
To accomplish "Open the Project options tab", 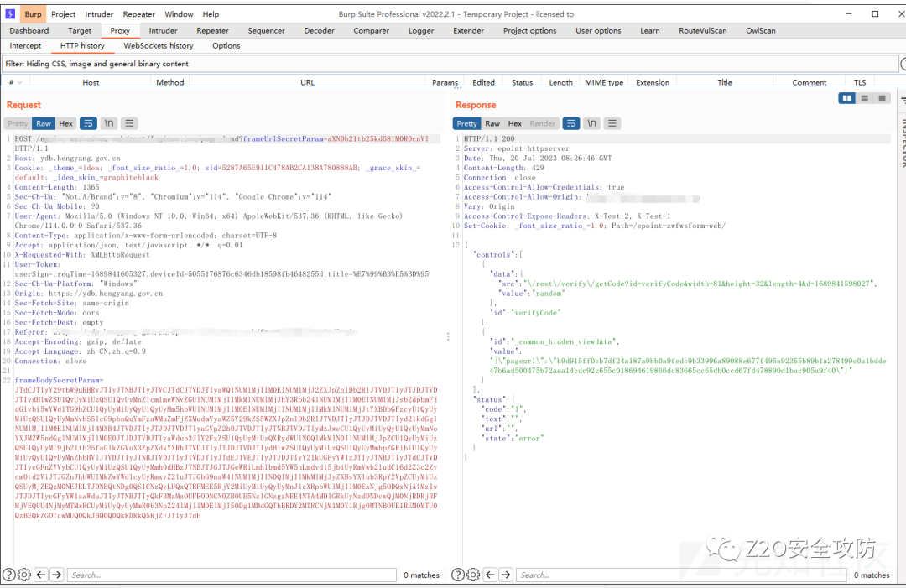I will 530,30.
